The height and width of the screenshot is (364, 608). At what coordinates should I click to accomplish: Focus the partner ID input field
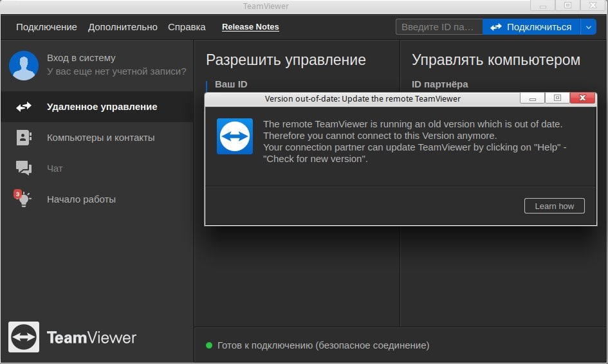click(439, 27)
